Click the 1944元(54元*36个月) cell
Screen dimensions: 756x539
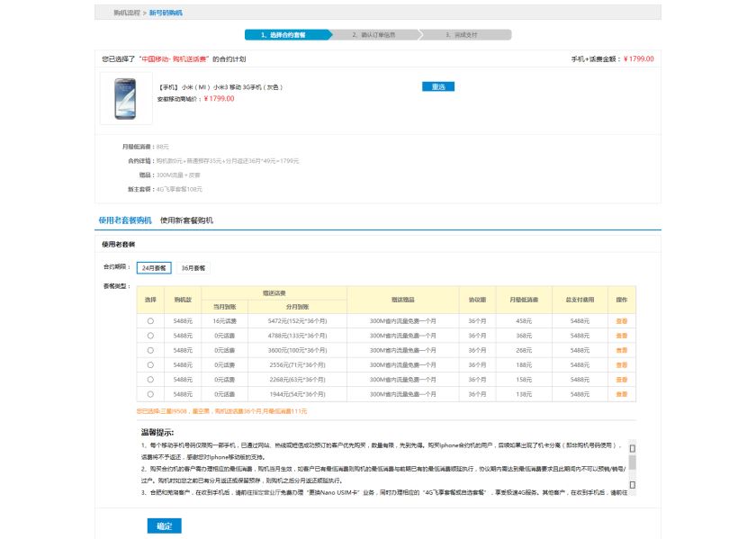pos(298,394)
